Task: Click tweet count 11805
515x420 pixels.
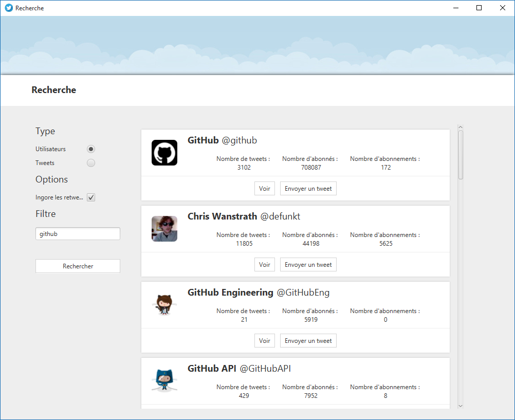Action: (x=244, y=244)
